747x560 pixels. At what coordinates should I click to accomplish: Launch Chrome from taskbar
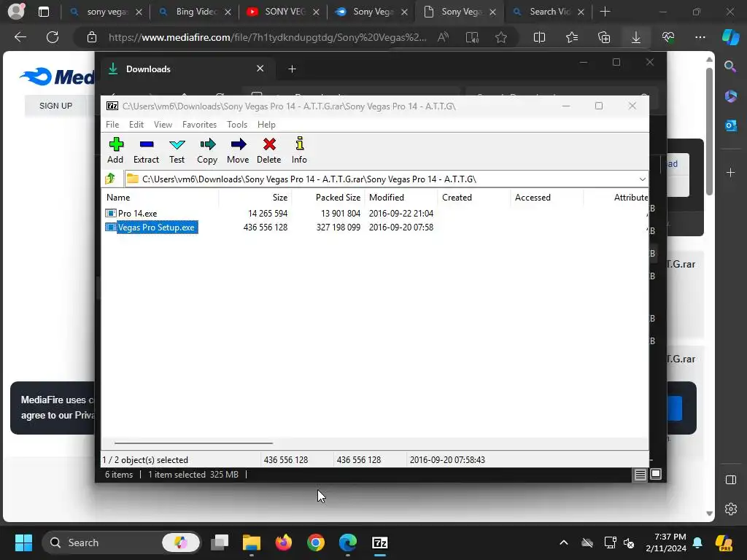click(x=315, y=542)
